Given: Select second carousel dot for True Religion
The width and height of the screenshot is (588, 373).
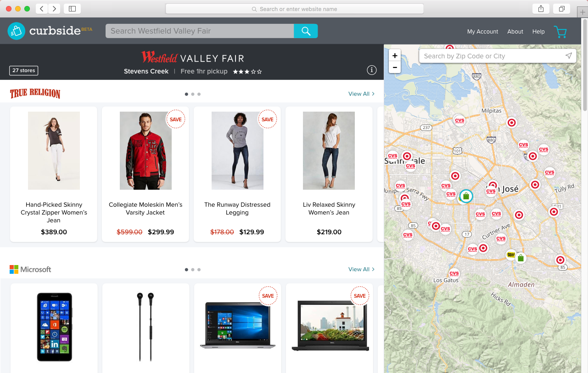Looking at the screenshot, I should 193,94.
